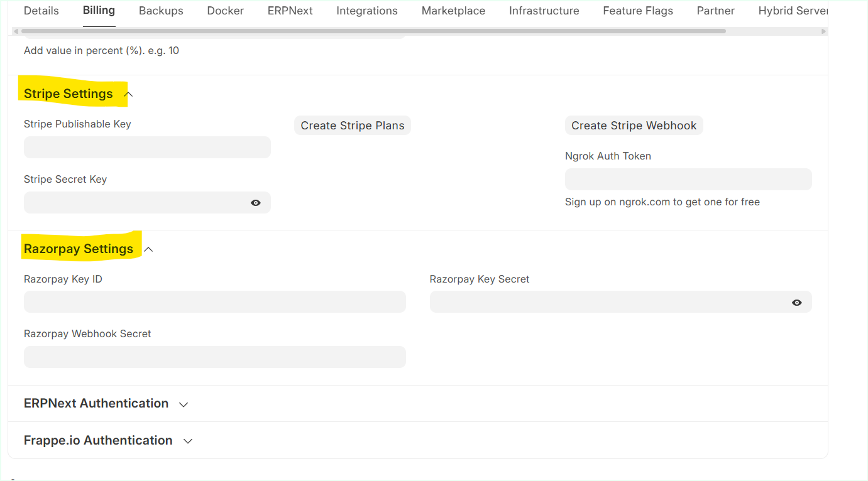Switch to the Marketplace tab
This screenshot has height=481, width=868.
click(453, 11)
